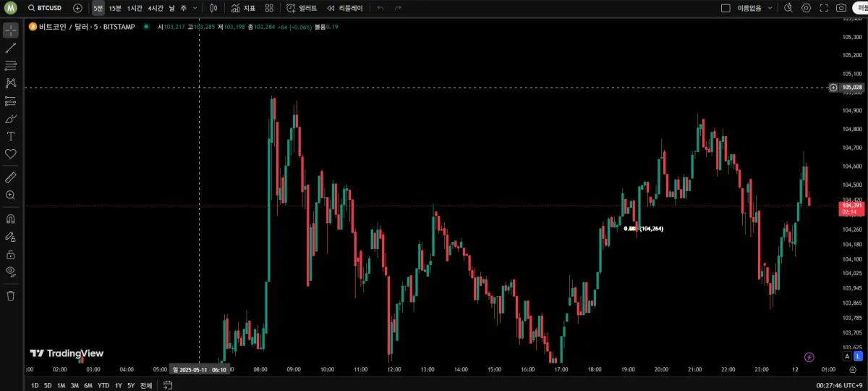Take chart snapshot with camera icon
The height and width of the screenshot is (391, 868).
[841, 8]
